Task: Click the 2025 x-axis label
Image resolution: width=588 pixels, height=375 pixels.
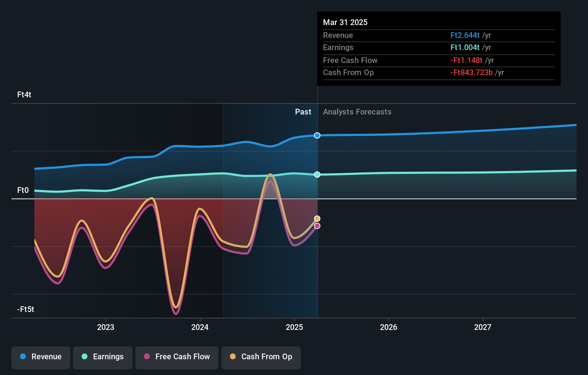Action: coord(294,327)
